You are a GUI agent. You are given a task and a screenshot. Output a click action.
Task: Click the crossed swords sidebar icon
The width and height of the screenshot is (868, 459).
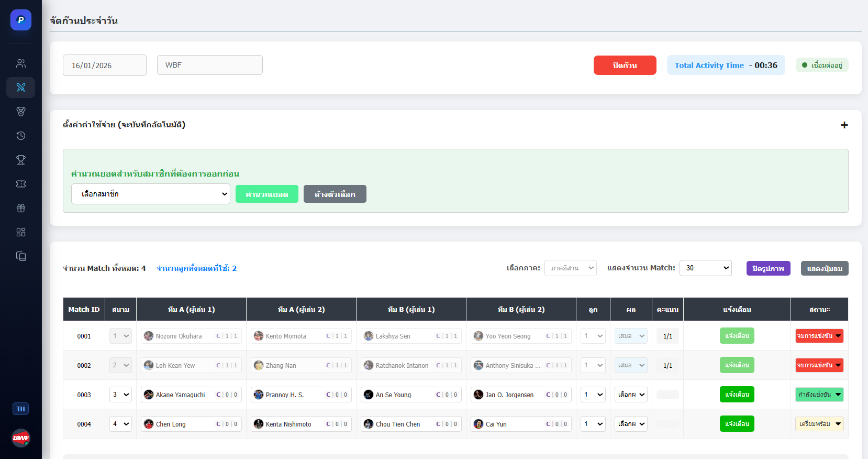[x=21, y=88]
